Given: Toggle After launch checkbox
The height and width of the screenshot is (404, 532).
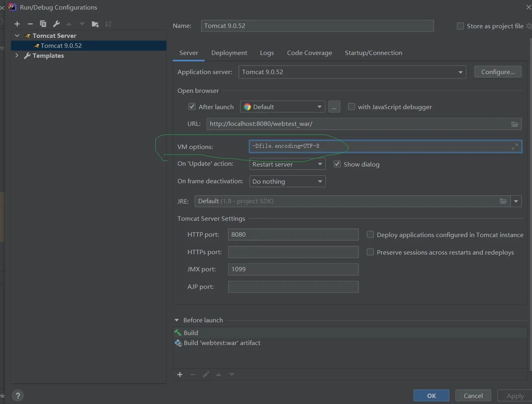Looking at the screenshot, I should [x=192, y=107].
